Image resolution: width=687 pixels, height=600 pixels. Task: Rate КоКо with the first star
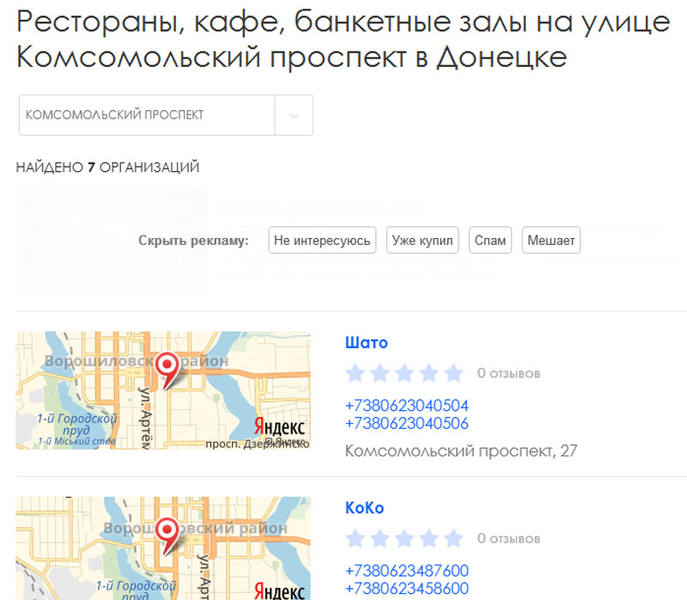coord(355,539)
